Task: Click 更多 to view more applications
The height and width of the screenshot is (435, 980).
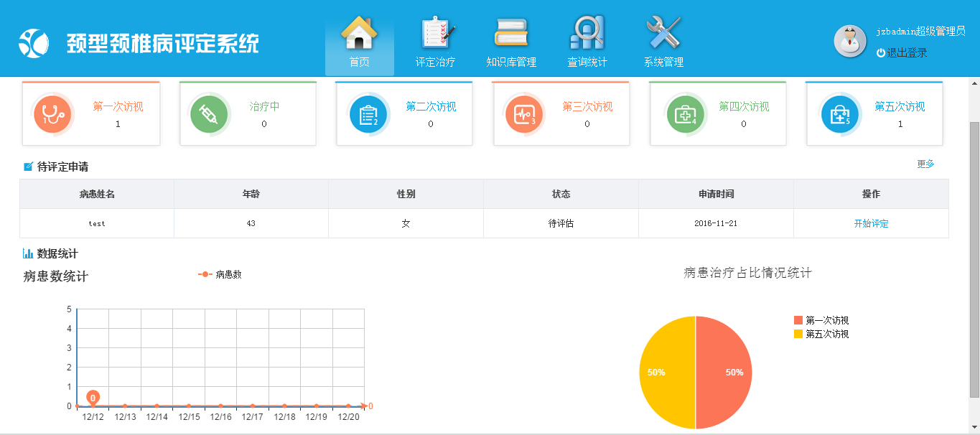Action: click(925, 164)
